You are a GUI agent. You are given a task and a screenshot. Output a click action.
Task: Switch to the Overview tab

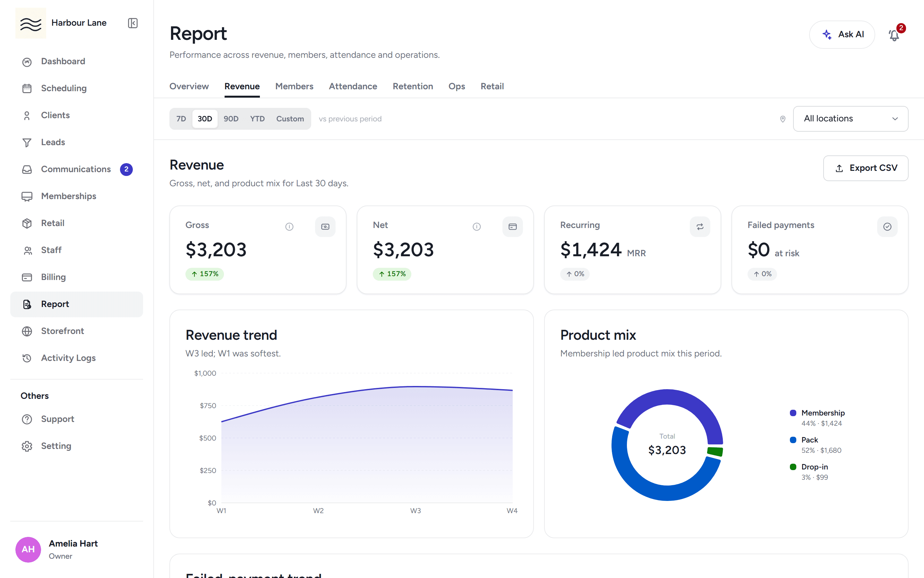pos(189,86)
